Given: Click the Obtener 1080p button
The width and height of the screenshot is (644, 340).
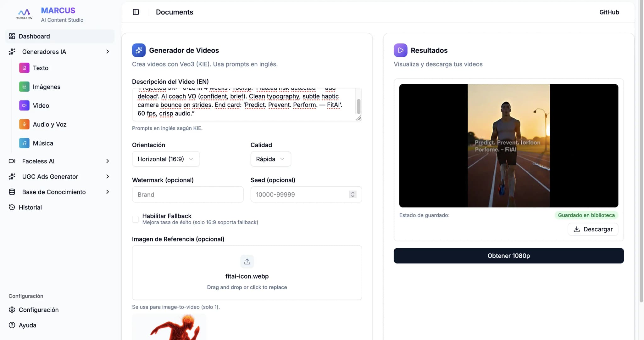Looking at the screenshot, I should [x=508, y=256].
